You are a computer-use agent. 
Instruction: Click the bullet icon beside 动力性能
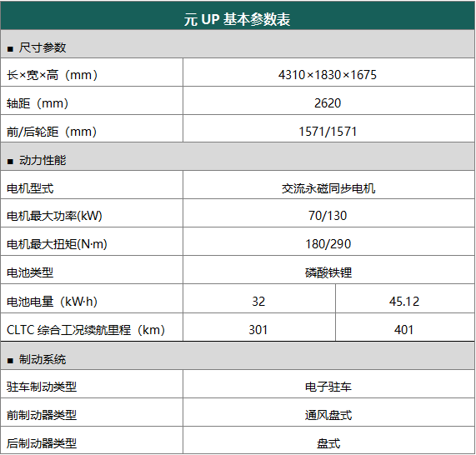pos(10,162)
